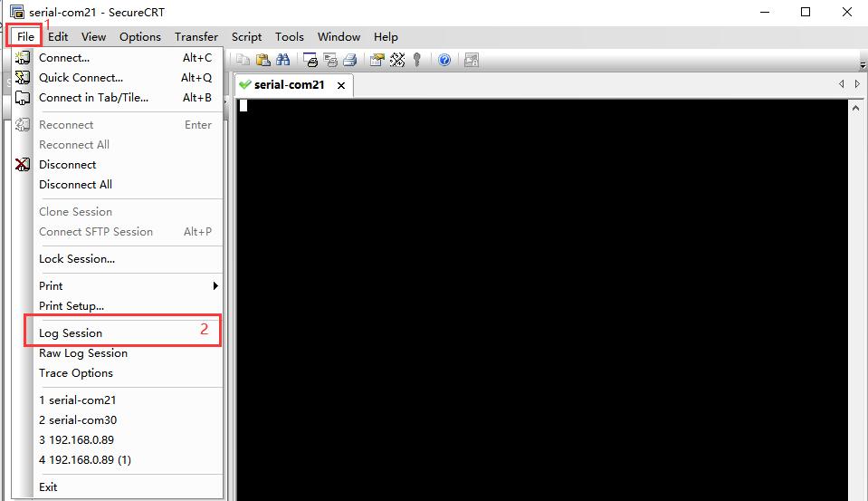This screenshot has height=501, width=868.
Task: Click the Paste toolbar icon
Action: 263,60
